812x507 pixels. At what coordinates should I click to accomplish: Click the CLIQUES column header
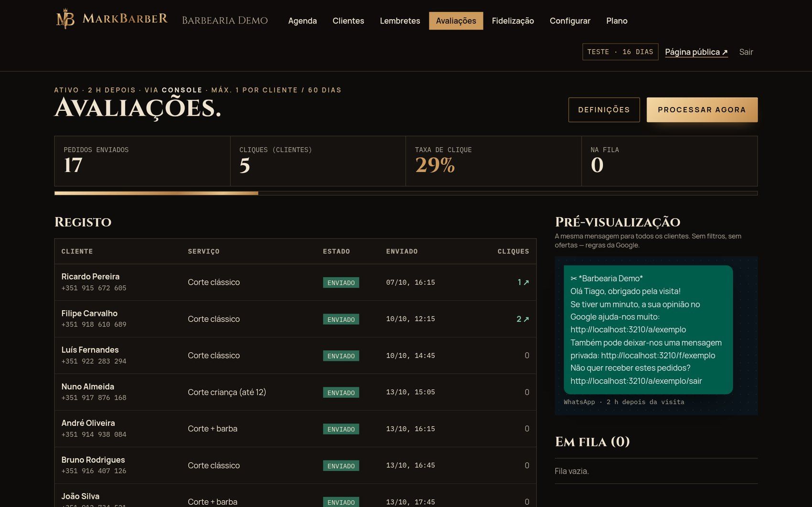pos(513,252)
